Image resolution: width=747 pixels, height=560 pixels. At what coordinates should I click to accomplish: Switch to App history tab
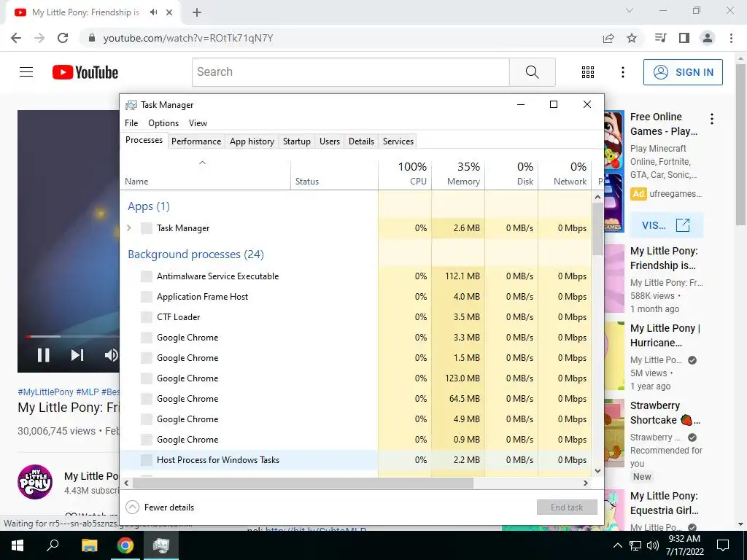coord(252,141)
